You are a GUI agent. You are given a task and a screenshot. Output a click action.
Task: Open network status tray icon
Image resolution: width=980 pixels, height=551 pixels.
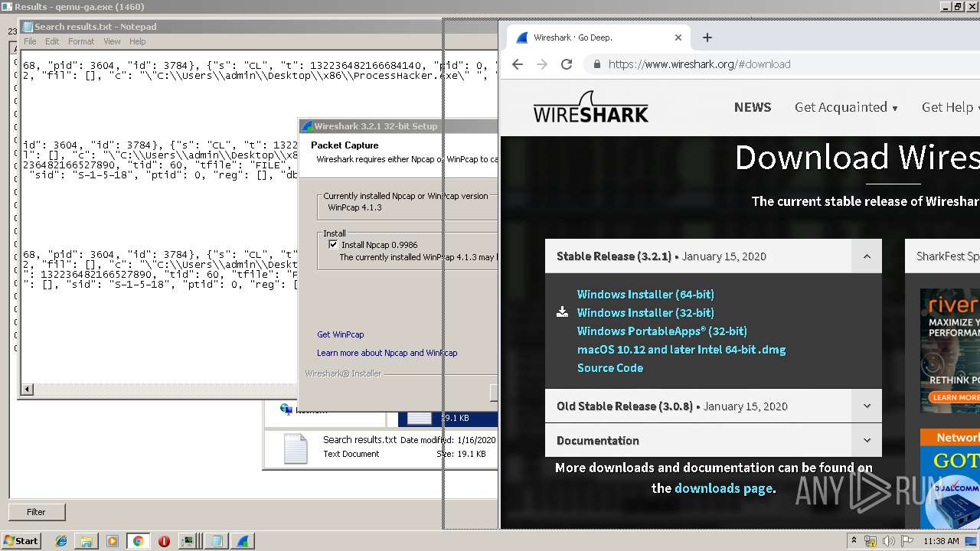(x=871, y=541)
